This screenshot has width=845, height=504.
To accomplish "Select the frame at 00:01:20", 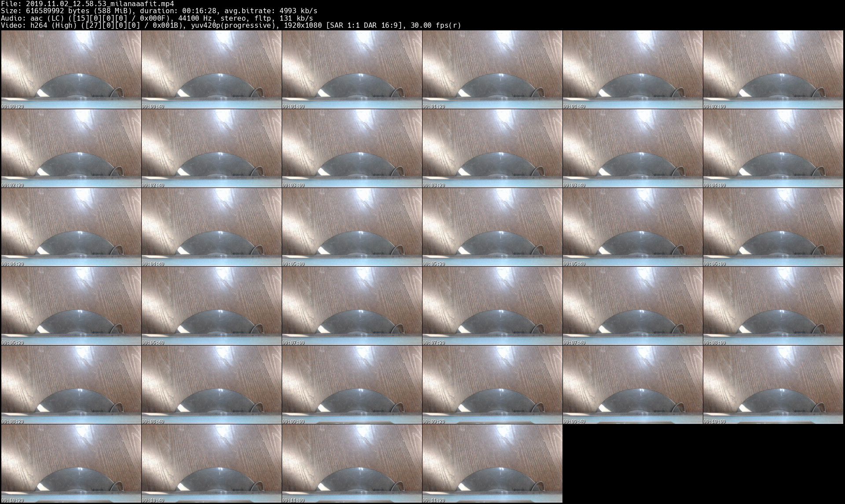I will click(492, 70).
